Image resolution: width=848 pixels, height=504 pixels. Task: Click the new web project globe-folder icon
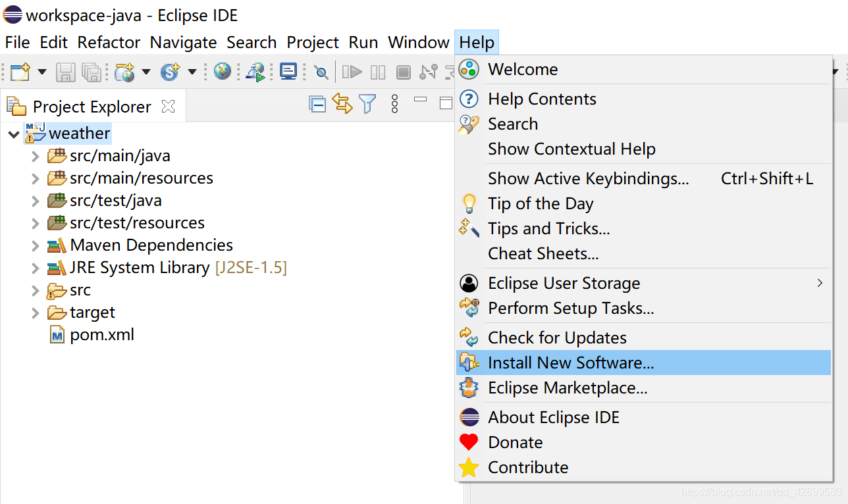124,72
